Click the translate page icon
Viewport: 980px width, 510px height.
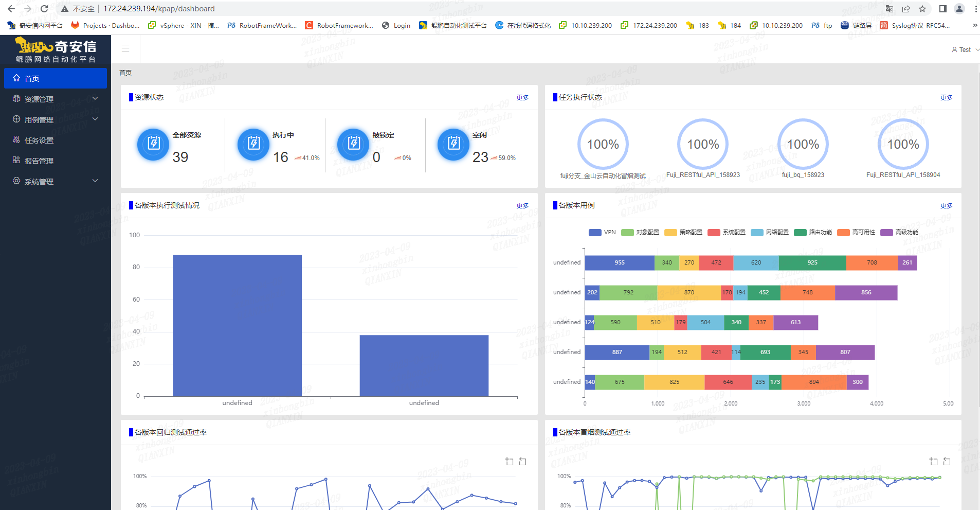point(890,9)
